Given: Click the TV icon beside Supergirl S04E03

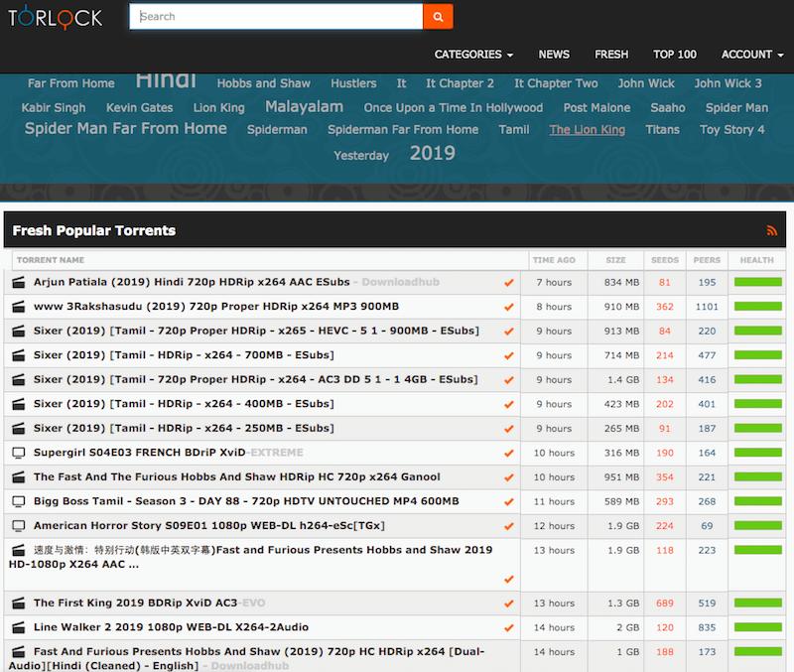Looking at the screenshot, I should tap(18, 453).
